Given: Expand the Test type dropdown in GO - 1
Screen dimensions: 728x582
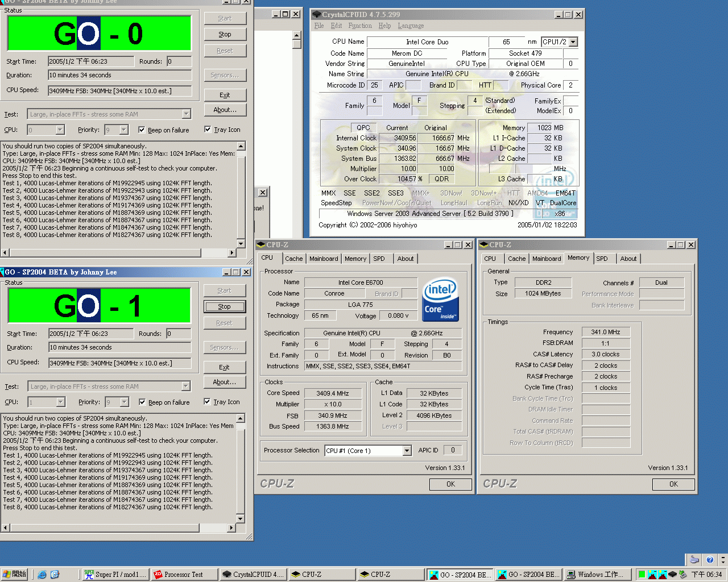Looking at the screenshot, I should tap(186, 386).
